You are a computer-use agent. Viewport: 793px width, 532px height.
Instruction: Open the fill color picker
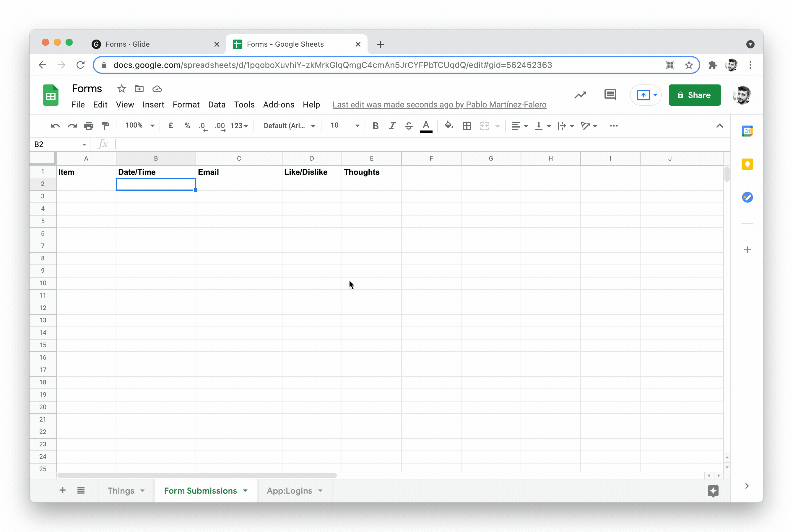pyautogui.click(x=449, y=126)
